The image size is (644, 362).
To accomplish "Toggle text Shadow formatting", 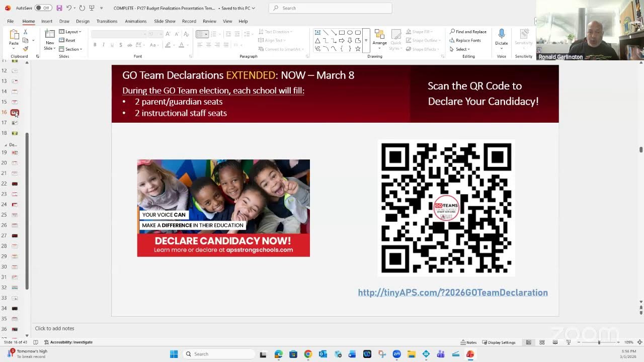I will [x=121, y=45].
